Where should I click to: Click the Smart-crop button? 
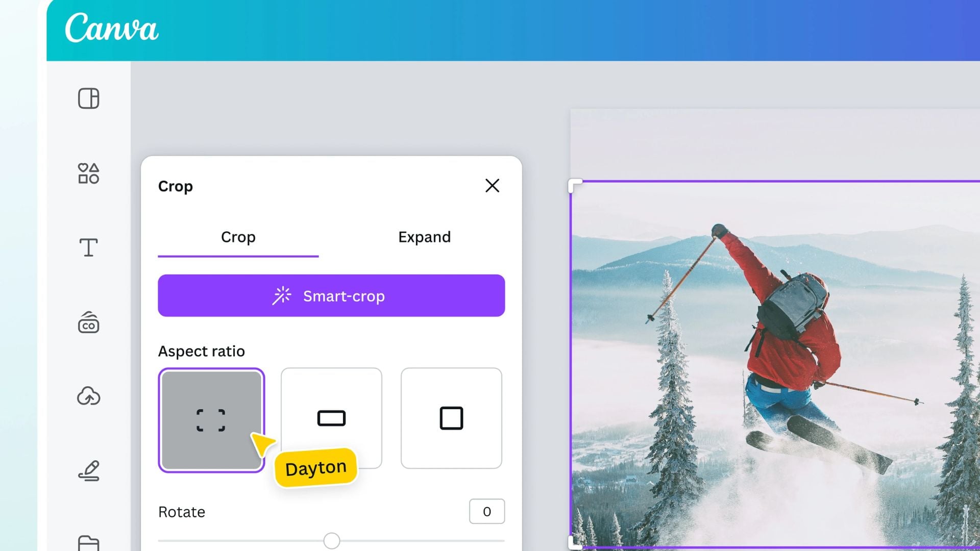click(x=331, y=296)
